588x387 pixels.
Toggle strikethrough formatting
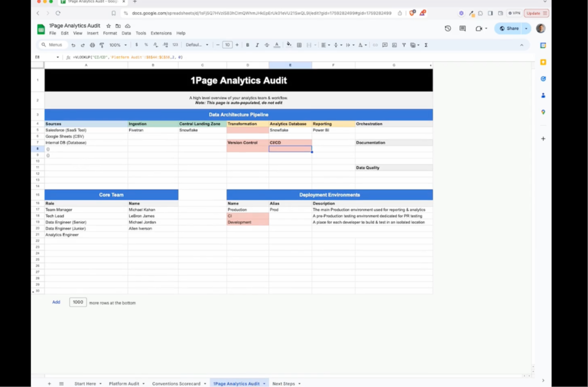coord(267,45)
